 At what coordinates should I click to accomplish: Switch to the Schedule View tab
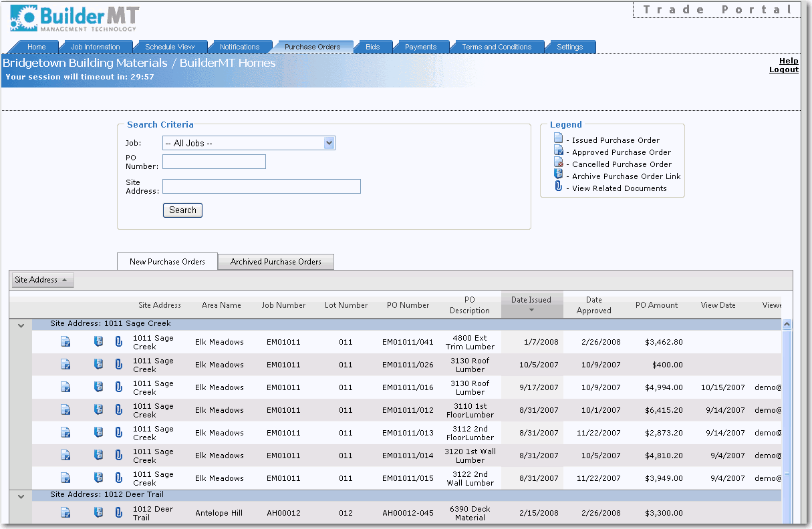point(170,47)
